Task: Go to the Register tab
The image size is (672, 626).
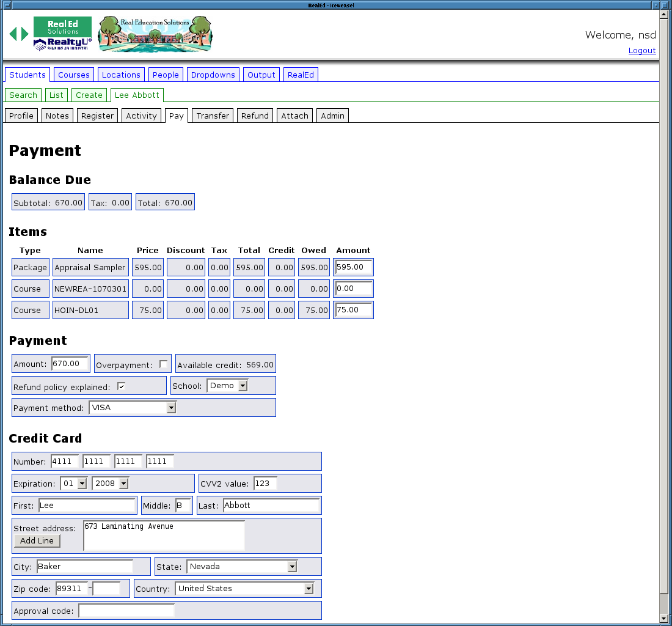Action: coord(97,116)
